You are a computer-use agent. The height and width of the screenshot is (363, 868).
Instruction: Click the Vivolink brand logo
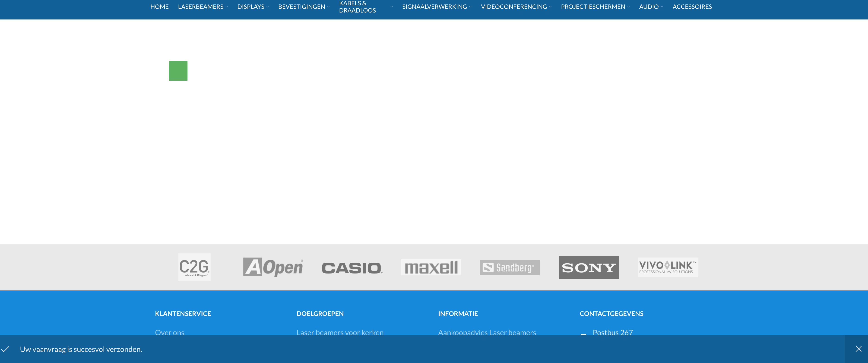tap(667, 267)
